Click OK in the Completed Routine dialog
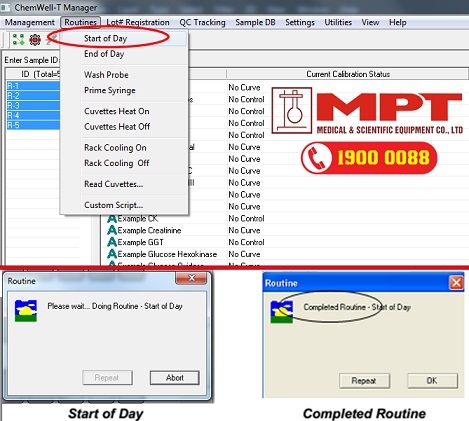The width and height of the screenshot is (469, 421). tap(432, 381)
